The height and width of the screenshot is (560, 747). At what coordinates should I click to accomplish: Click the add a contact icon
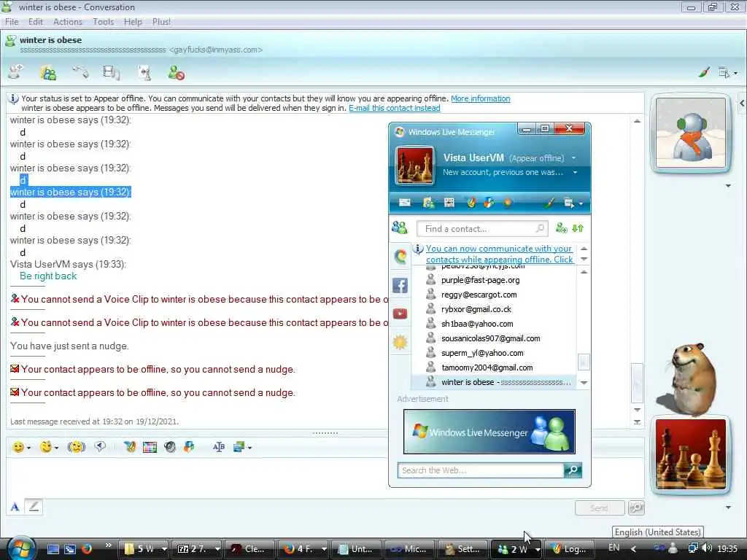click(562, 228)
